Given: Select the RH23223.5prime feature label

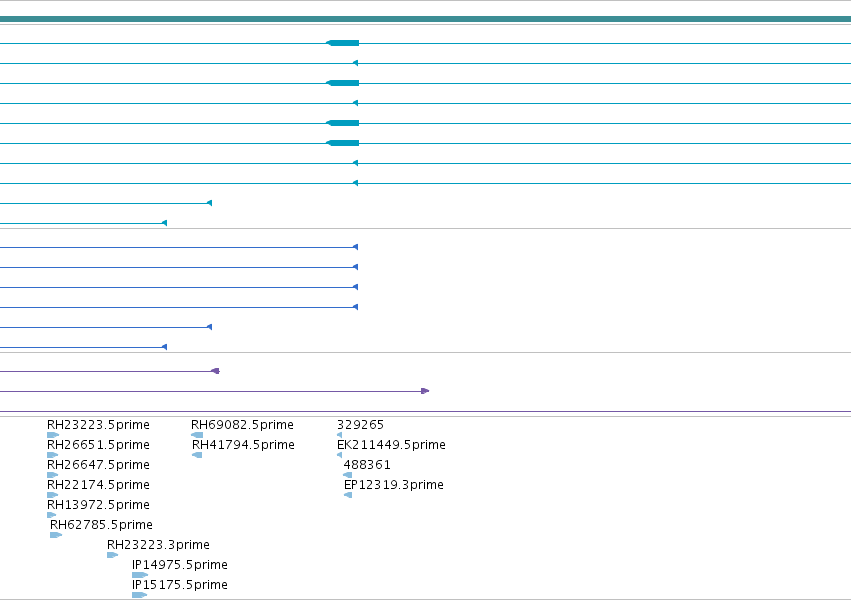Looking at the screenshot, I should [x=98, y=425].
